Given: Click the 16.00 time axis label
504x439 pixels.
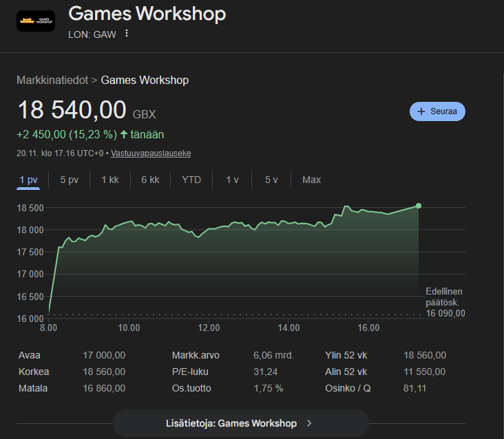Looking at the screenshot, I should pos(368,328).
